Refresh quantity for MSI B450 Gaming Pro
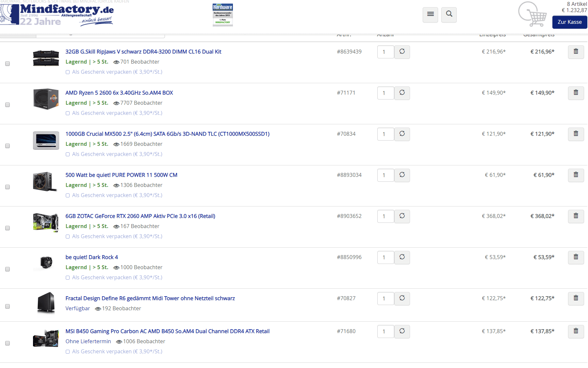 coord(402,331)
